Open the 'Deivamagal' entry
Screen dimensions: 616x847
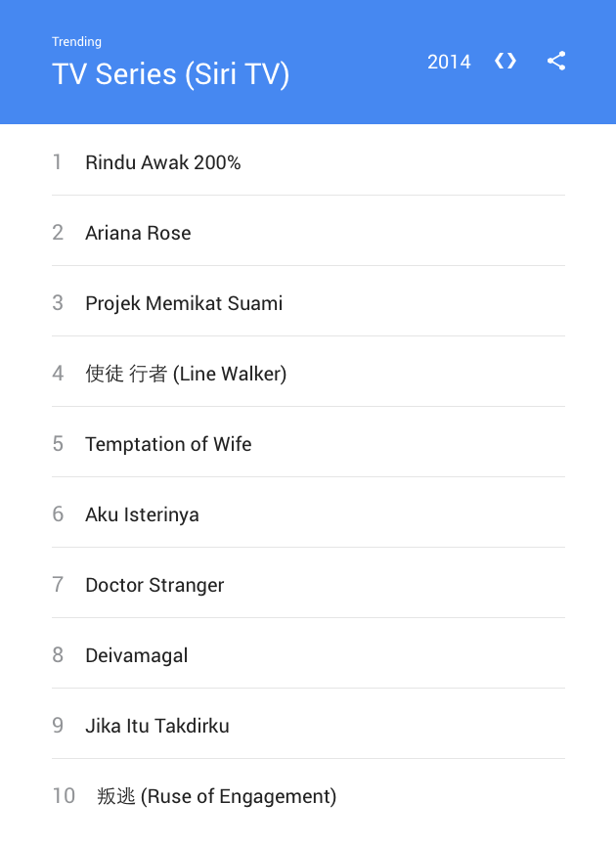coord(136,655)
